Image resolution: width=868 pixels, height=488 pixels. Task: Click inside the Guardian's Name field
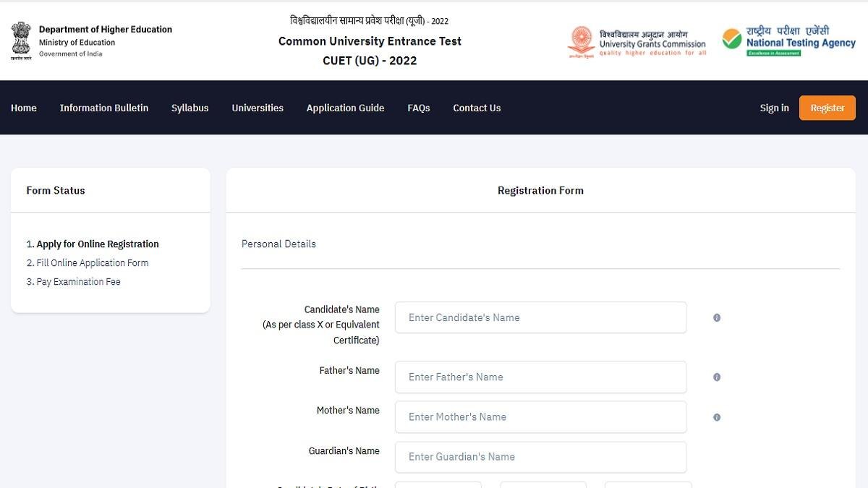540,457
